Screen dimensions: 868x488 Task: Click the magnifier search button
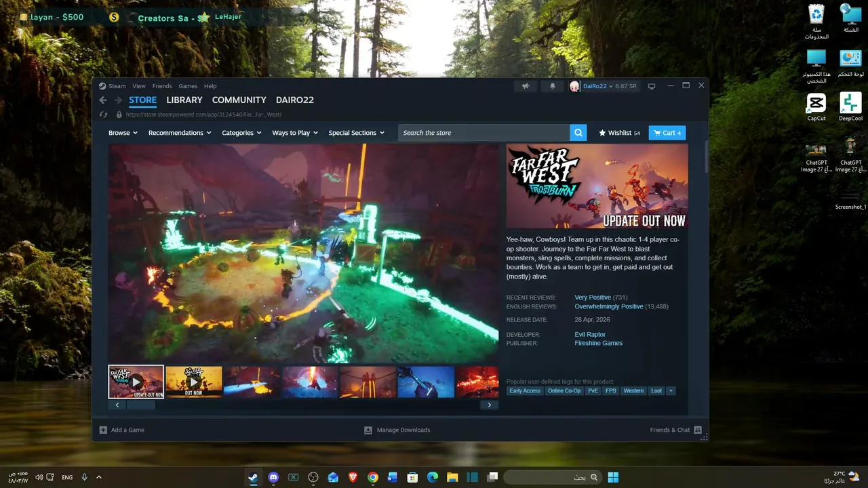pos(578,133)
